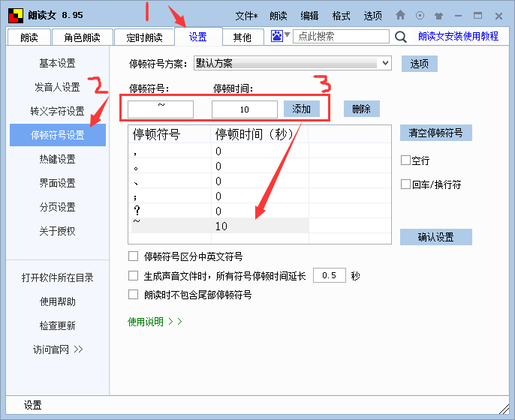Image resolution: width=515 pixels, height=420 pixels.
Task: Click 使用帮助 in the sidebar
Action: coord(58,301)
